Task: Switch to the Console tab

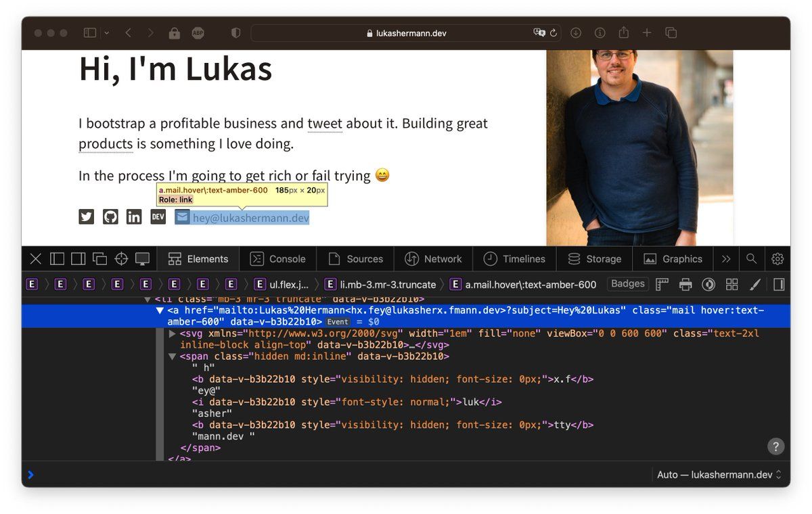Action: [x=278, y=259]
